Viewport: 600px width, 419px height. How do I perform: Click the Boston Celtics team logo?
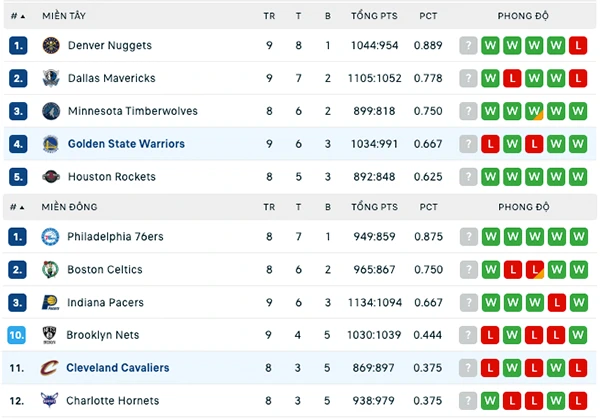coord(50,270)
